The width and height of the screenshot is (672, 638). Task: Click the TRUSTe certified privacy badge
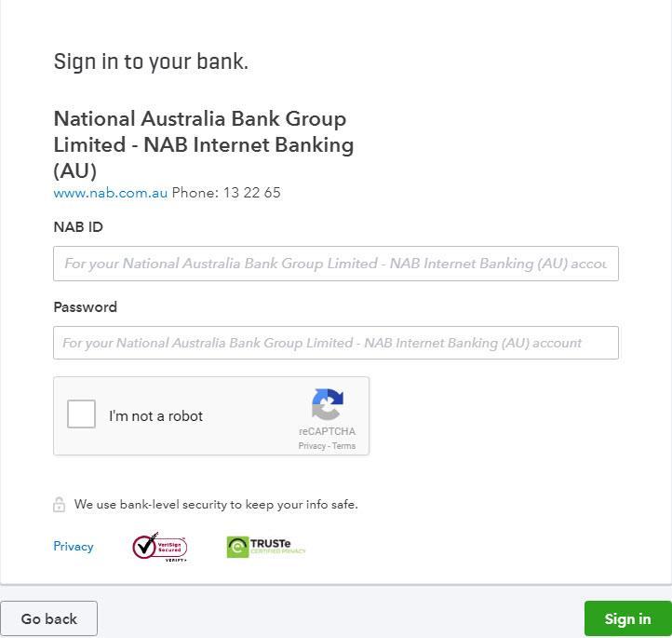point(265,547)
